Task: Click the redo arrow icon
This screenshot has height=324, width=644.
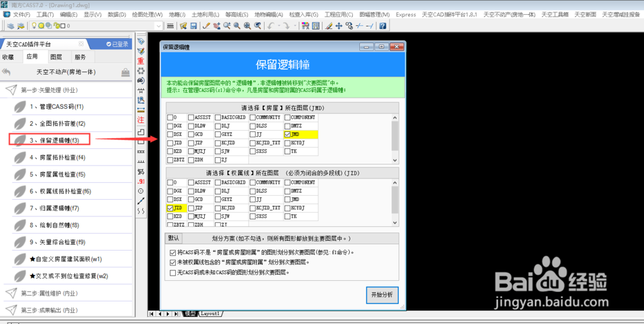Action: point(287,26)
